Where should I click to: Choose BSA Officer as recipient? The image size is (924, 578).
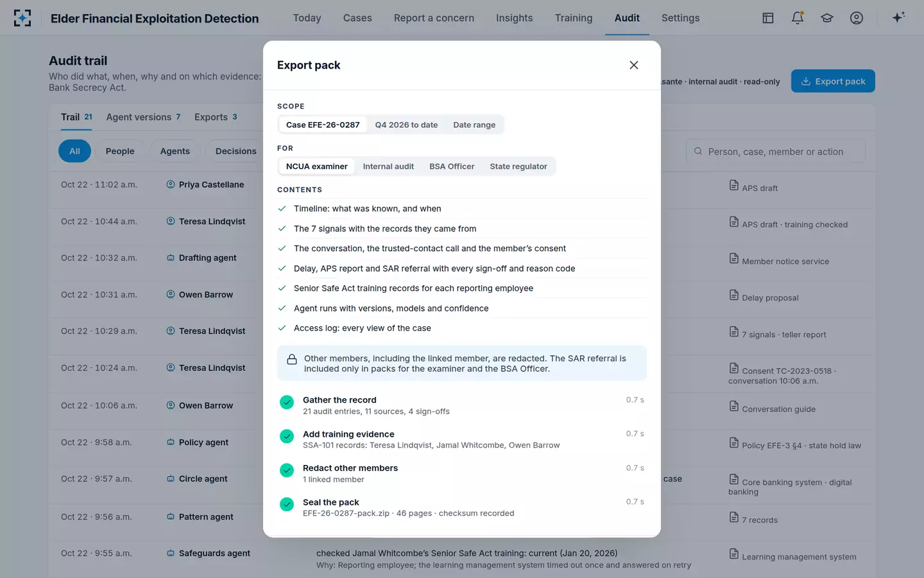point(452,166)
